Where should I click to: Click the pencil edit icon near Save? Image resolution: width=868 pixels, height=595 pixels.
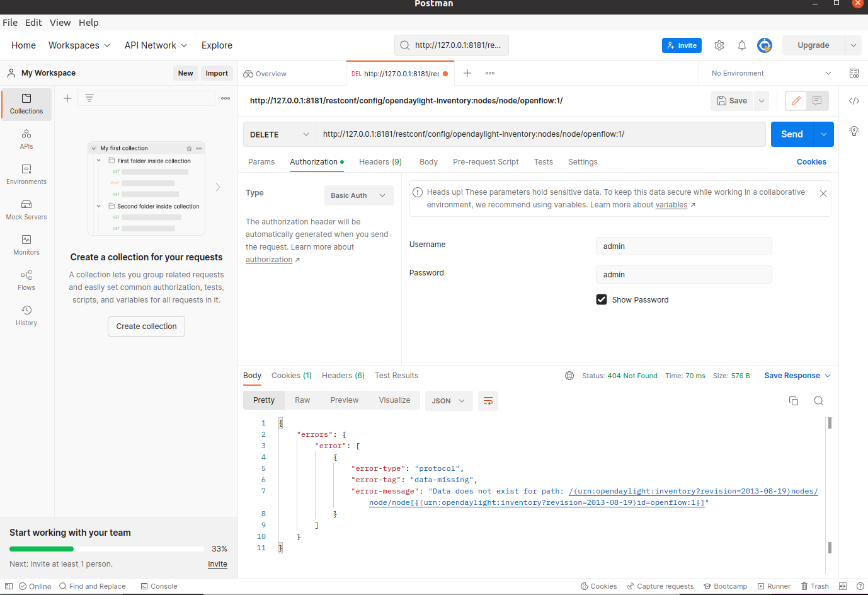(796, 101)
